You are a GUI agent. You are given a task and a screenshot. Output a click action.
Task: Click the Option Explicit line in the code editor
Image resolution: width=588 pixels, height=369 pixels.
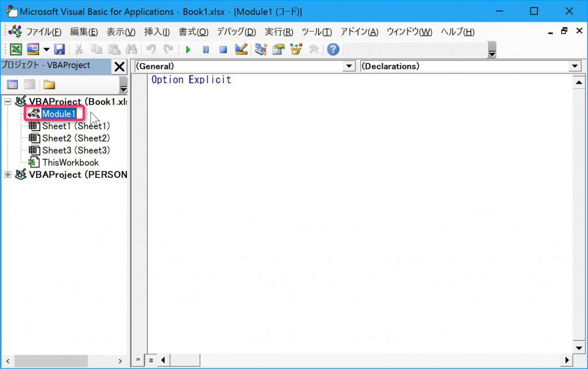(x=191, y=80)
